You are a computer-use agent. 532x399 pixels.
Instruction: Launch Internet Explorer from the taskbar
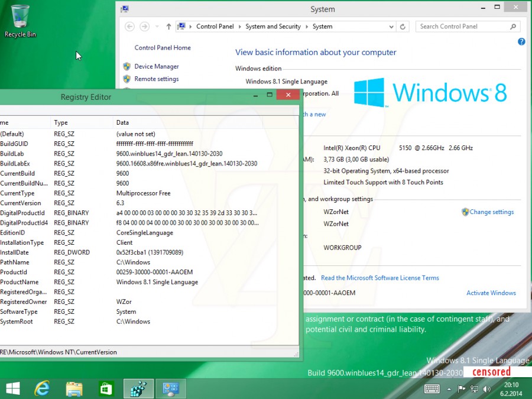[x=42, y=389]
